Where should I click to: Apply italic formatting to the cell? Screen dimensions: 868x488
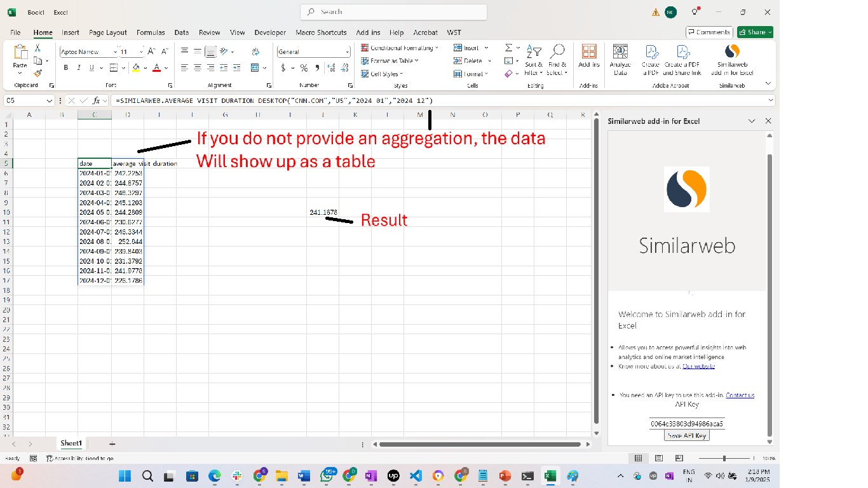coord(79,68)
